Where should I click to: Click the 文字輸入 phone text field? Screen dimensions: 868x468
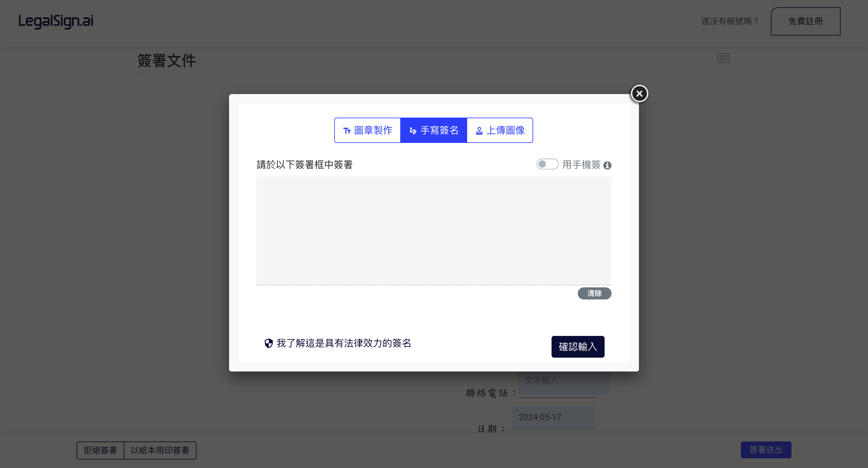pyautogui.click(x=564, y=383)
